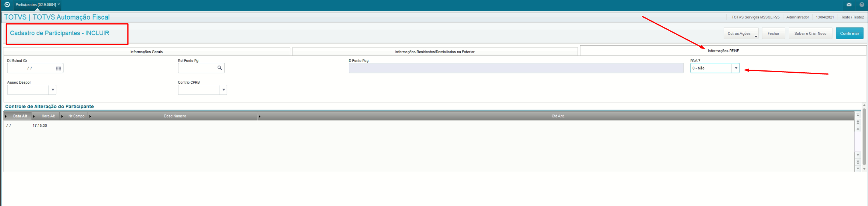The width and height of the screenshot is (868, 206).
Task: Expand the PAA ? dropdown
Action: [736, 68]
